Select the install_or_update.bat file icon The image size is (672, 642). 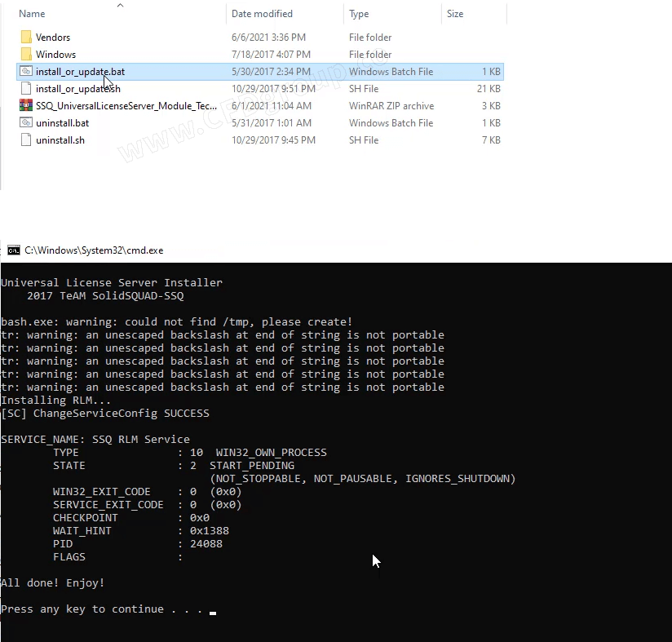pyautogui.click(x=26, y=71)
